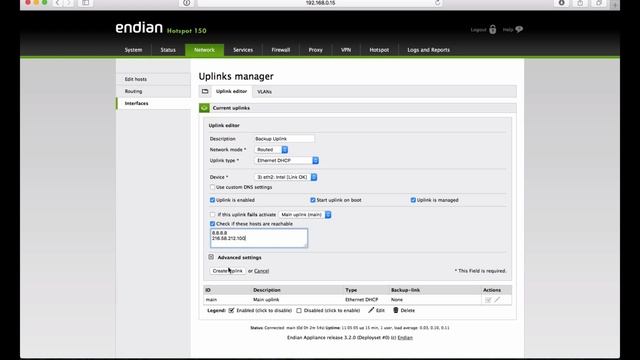
Task: Toggle enabled icon in main uplink row
Action: point(488,300)
